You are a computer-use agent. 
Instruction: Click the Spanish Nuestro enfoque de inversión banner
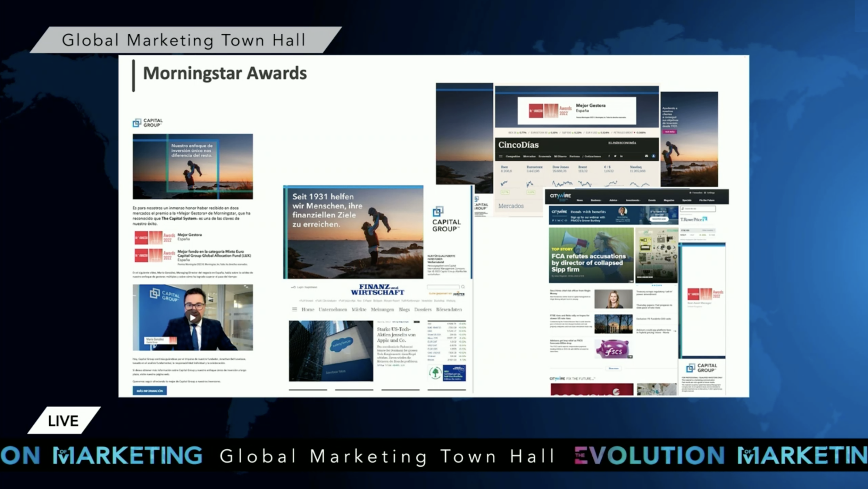(x=193, y=166)
